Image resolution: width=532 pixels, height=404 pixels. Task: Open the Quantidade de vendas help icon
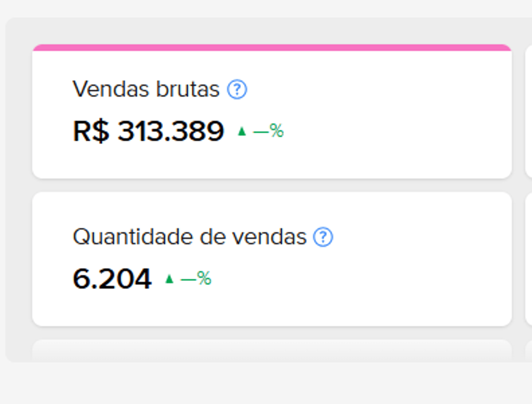click(x=323, y=237)
